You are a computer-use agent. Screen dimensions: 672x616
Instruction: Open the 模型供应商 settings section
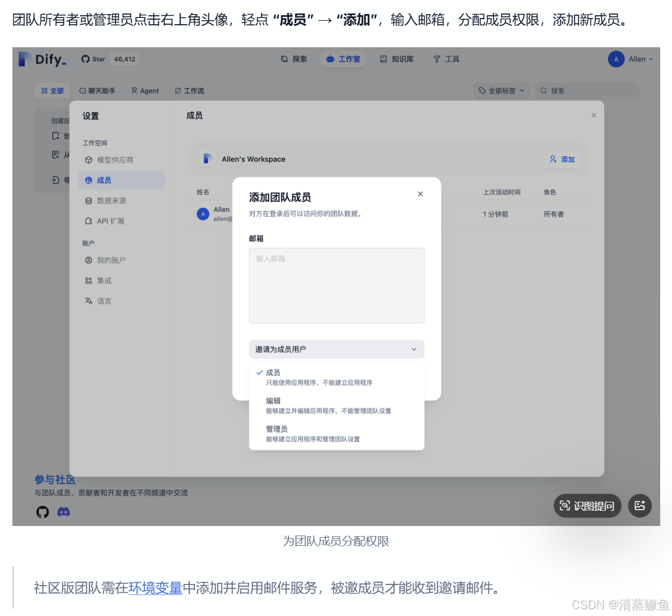pyautogui.click(x=115, y=160)
